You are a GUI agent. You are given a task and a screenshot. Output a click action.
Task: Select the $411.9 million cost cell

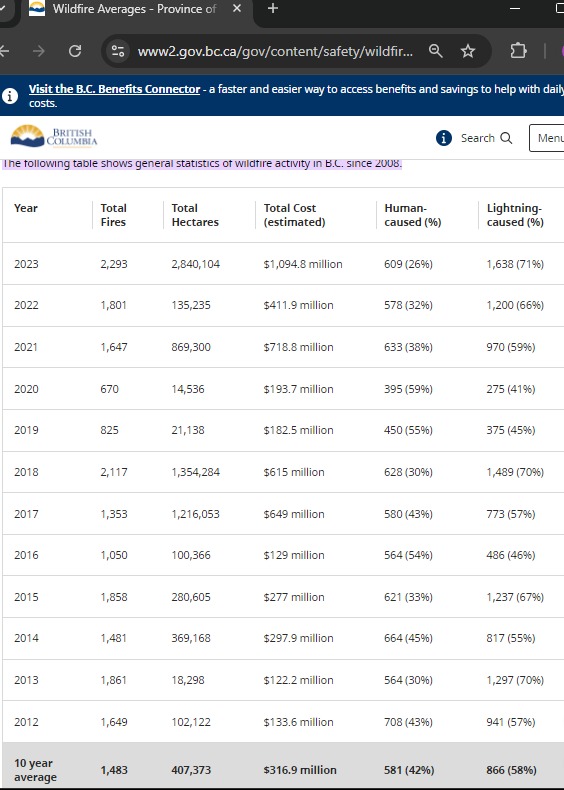298,305
